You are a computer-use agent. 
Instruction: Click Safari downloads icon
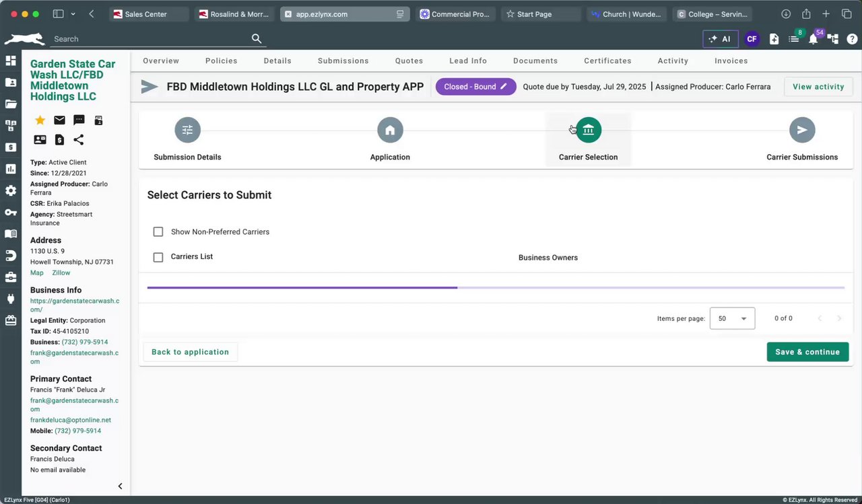pos(786,14)
